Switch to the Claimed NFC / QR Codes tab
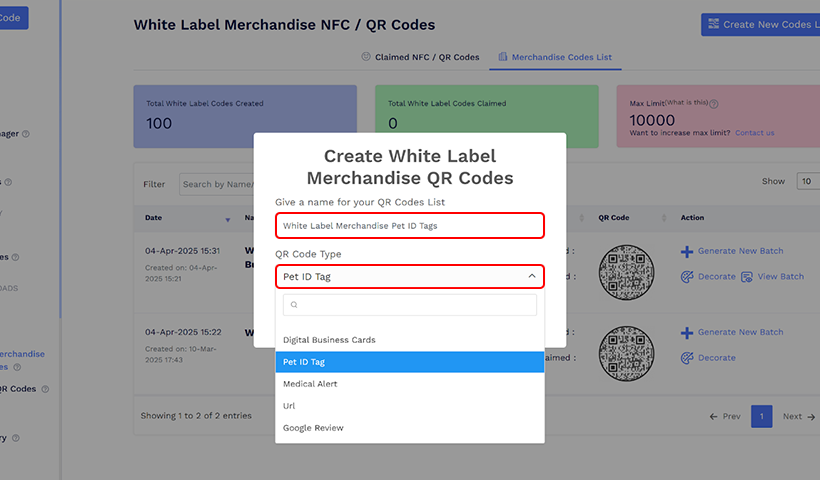This screenshot has width=820, height=480. click(420, 58)
